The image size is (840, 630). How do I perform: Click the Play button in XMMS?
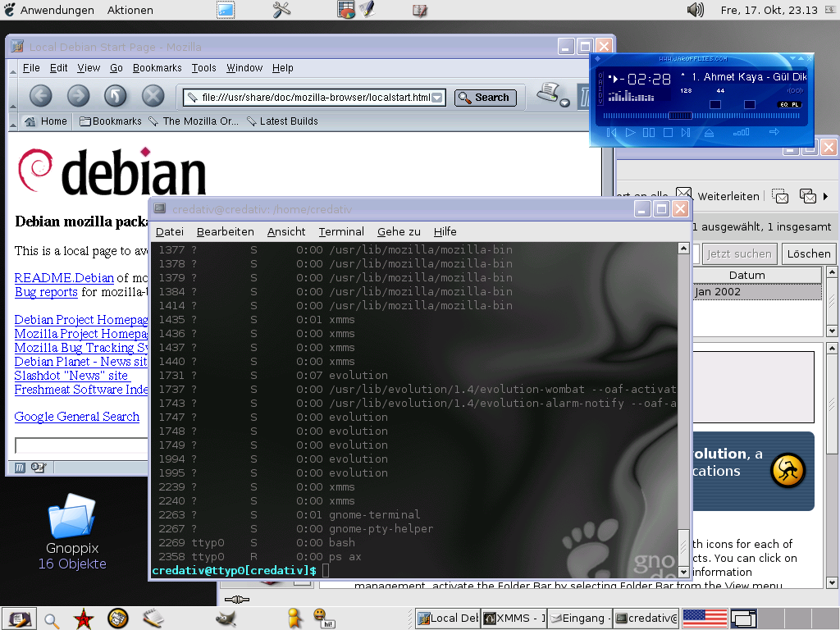click(x=631, y=132)
